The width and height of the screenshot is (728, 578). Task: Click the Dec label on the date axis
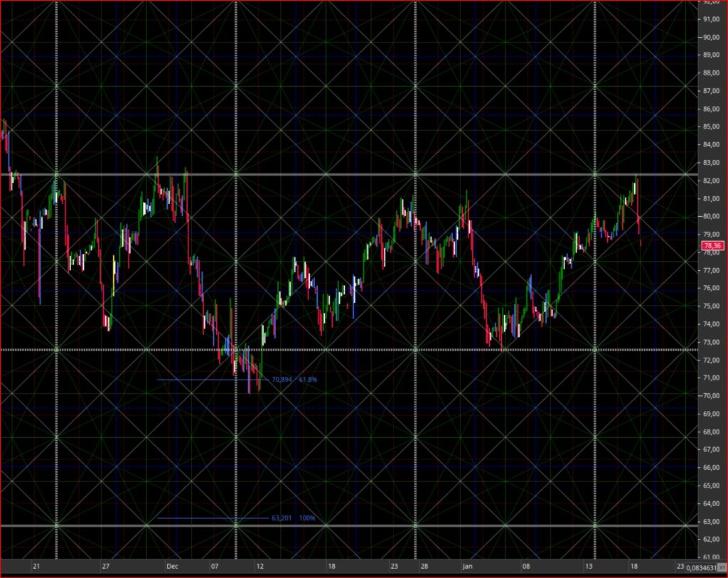[172, 567]
